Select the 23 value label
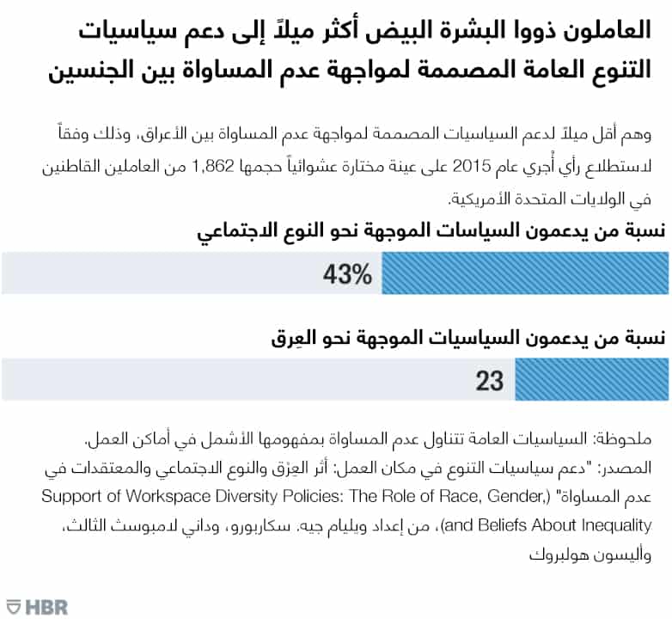The width and height of the screenshot is (672, 619). point(490,381)
